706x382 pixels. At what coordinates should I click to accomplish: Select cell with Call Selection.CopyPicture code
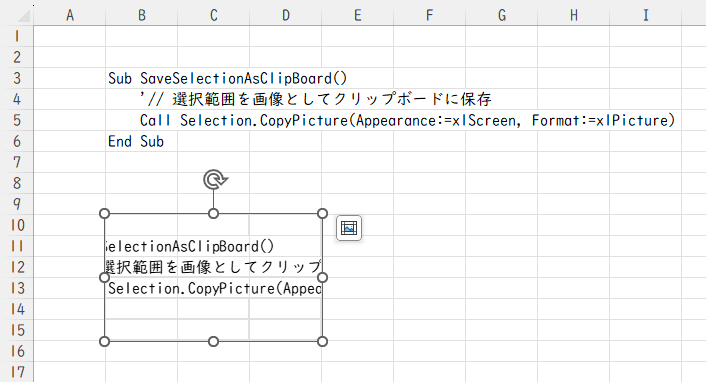pyautogui.click(x=141, y=120)
